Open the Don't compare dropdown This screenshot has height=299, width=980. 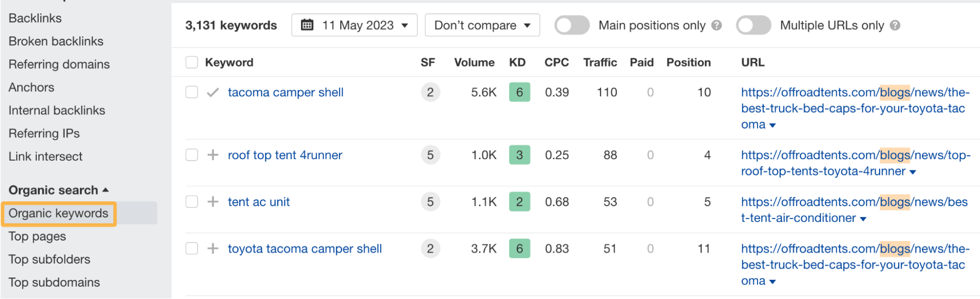click(x=481, y=25)
